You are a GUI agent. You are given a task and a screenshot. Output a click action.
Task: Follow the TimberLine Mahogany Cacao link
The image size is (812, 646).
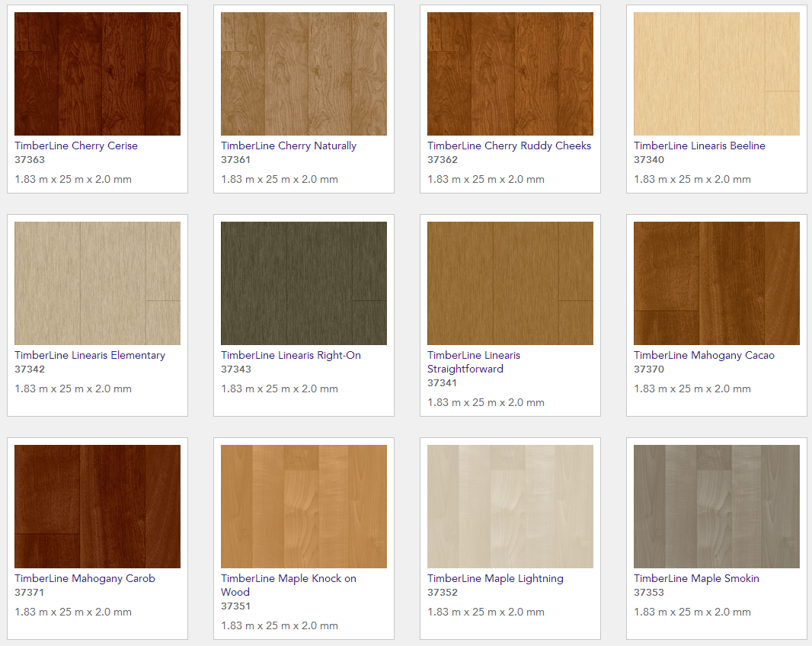pyautogui.click(x=705, y=355)
